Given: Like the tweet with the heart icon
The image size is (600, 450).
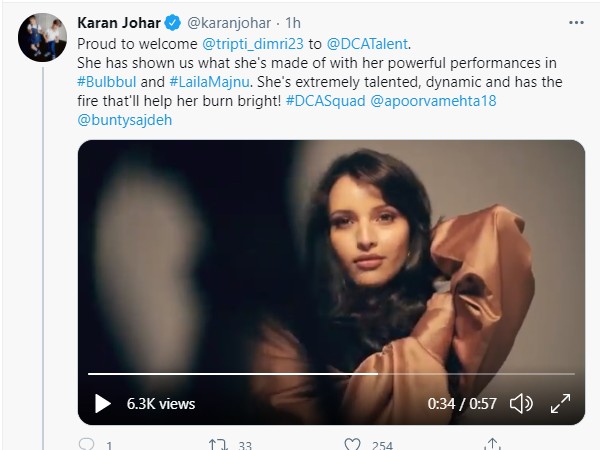Looking at the screenshot, I should tap(352, 444).
